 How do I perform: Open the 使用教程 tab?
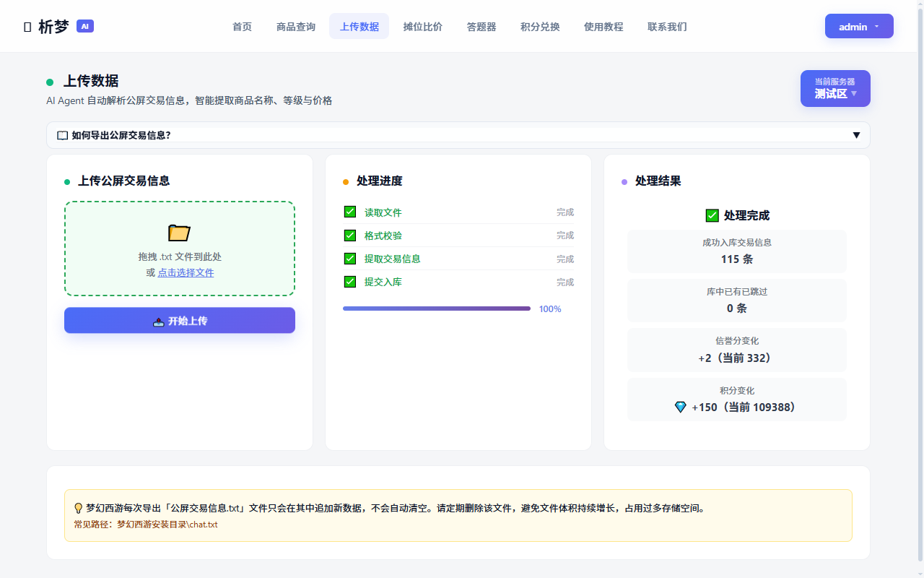[603, 26]
